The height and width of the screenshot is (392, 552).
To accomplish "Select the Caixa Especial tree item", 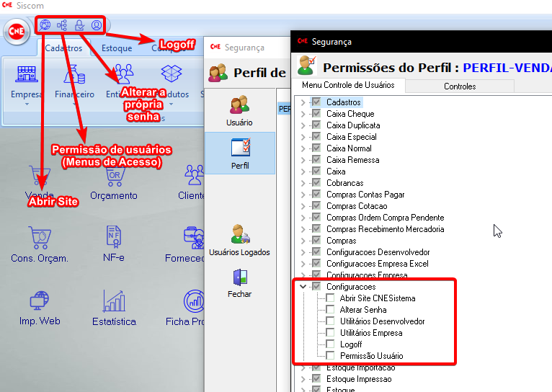I will [351, 137].
